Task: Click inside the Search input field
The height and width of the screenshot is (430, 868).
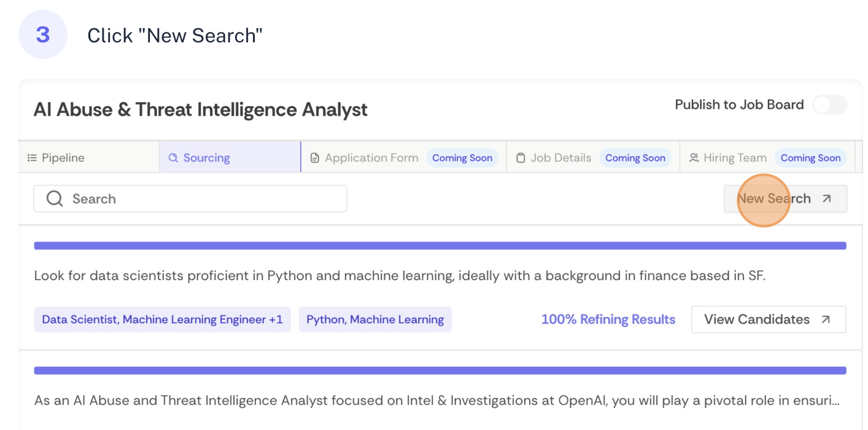Action: (184, 198)
